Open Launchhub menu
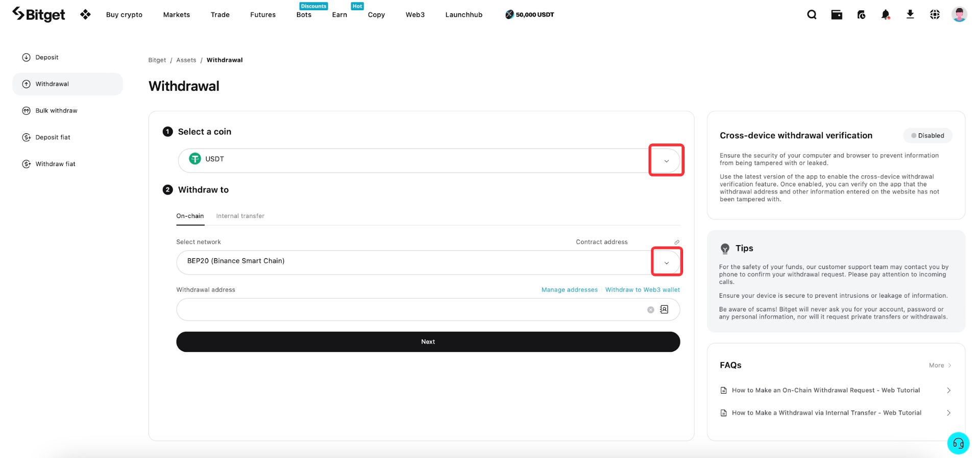This screenshot has height=458, width=980. pyautogui.click(x=463, y=14)
